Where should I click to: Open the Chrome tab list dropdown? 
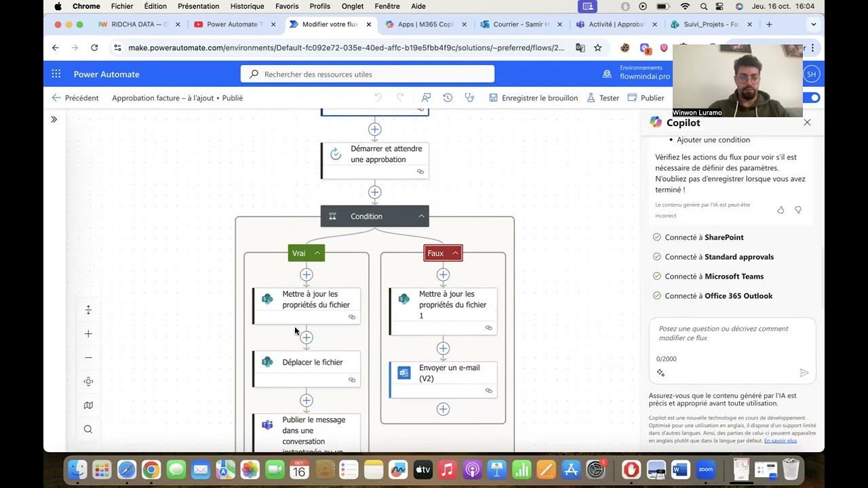(813, 24)
